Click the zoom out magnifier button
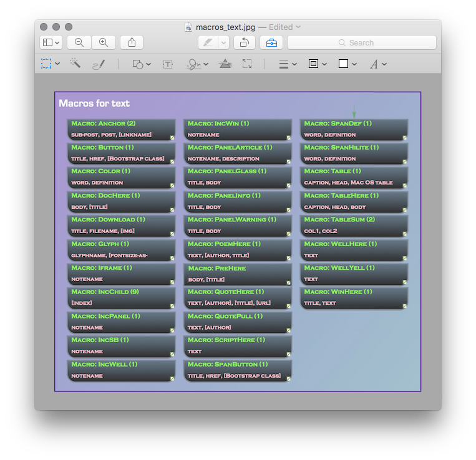 tap(79, 42)
